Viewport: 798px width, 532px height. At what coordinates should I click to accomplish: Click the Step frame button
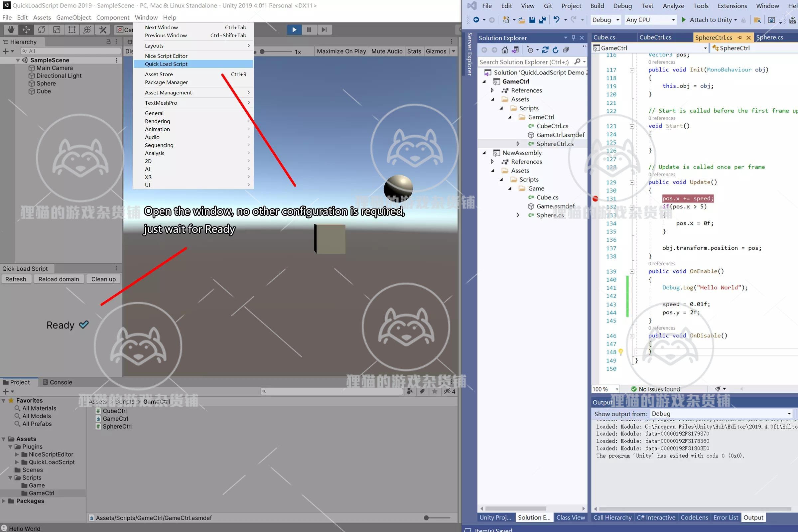click(324, 30)
